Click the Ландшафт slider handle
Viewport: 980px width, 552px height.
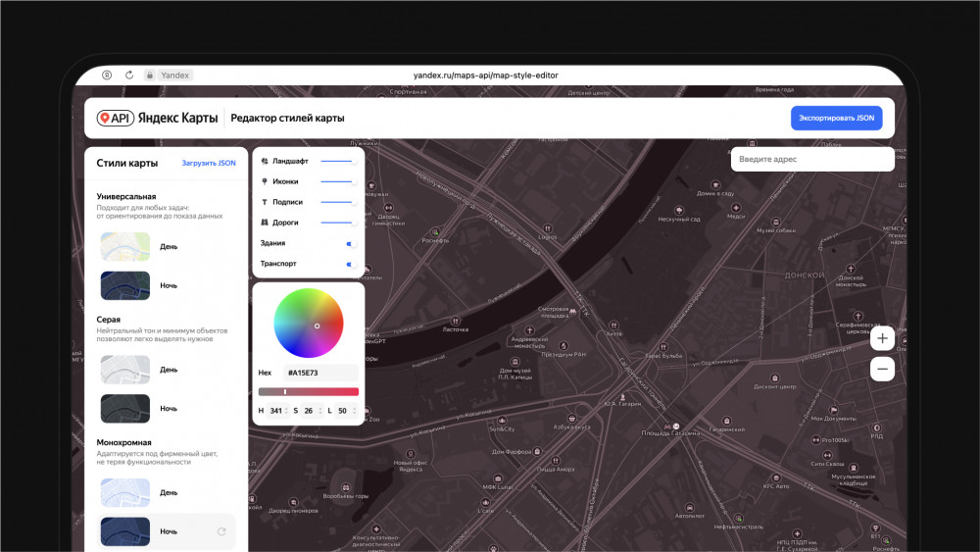click(x=354, y=161)
